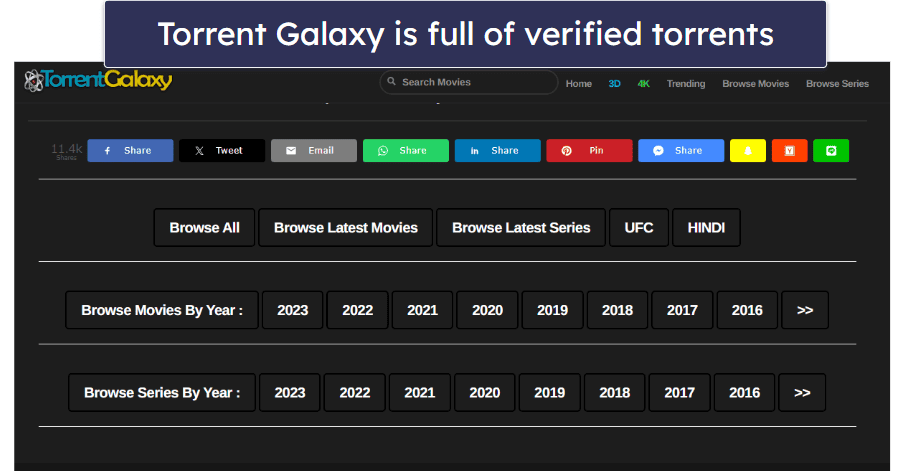902x472 pixels.
Task: Tweet the page on X
Action: [x=222, y=151]
